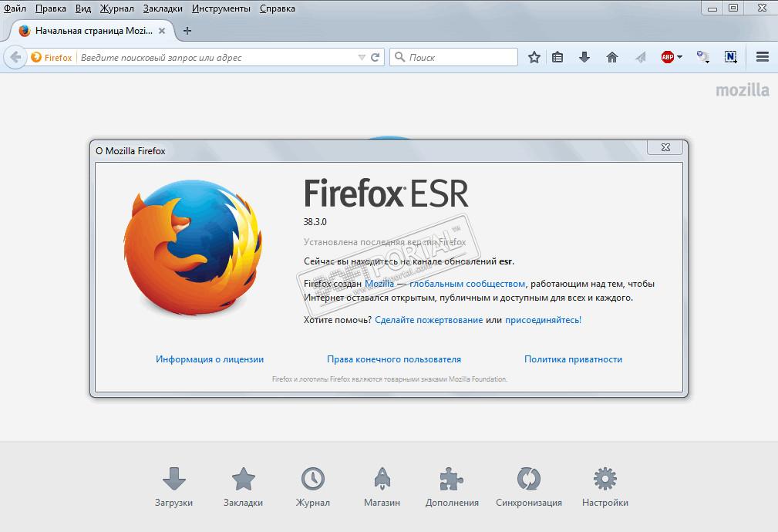
Task: Expand the address bar history dropdown
Action: [x=362, y=58]
